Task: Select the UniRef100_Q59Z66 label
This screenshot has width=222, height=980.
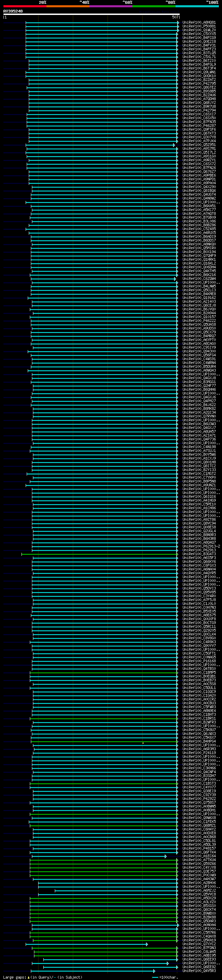Action: [199, 864]
